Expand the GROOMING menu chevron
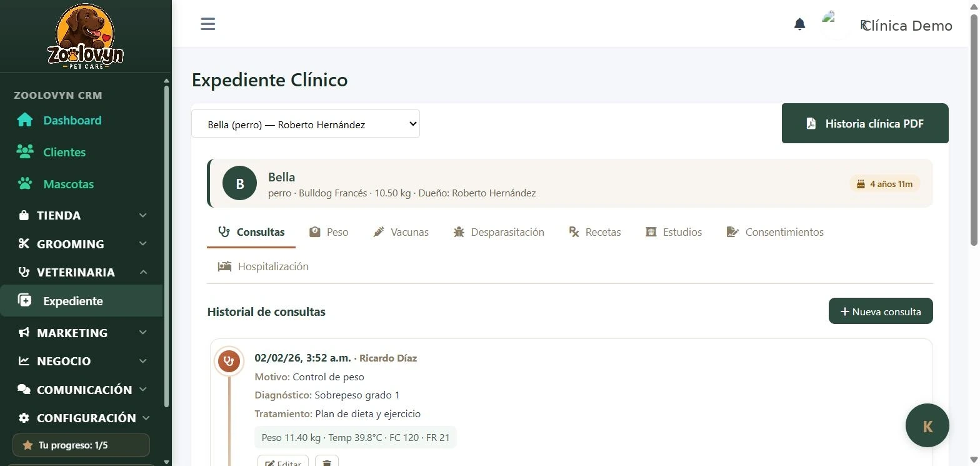The height and width of the screenshot is (466, 980). [x=143, y=244]
